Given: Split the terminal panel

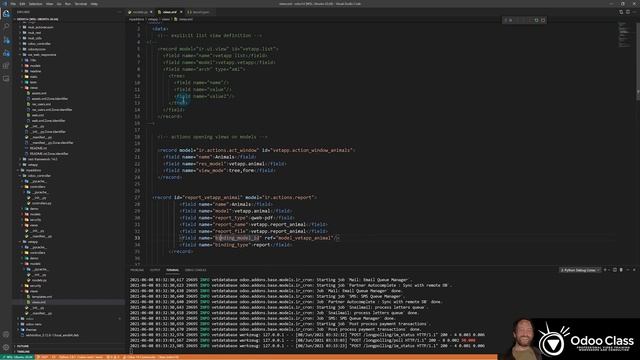Looking at the screenshot, I should click(615, 270).
